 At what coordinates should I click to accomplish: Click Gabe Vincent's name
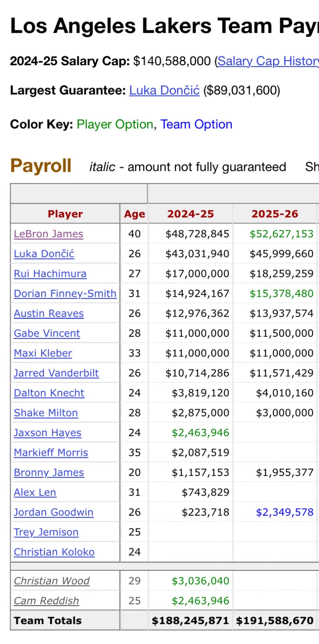pos(47,333)
